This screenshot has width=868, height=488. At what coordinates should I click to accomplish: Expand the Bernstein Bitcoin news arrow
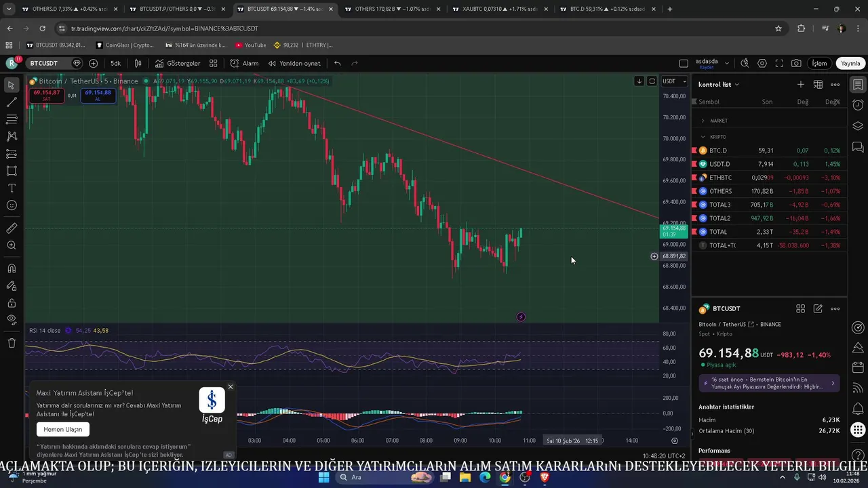[833, 384]
